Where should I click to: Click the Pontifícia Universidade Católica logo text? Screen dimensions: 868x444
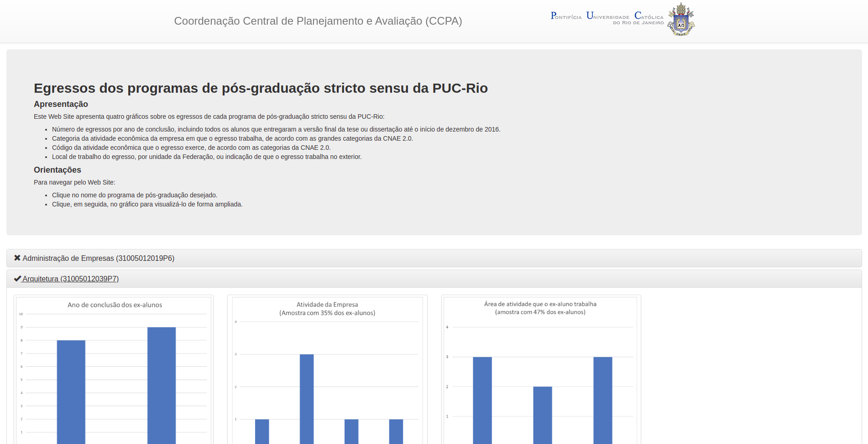[x=607, y=17]
